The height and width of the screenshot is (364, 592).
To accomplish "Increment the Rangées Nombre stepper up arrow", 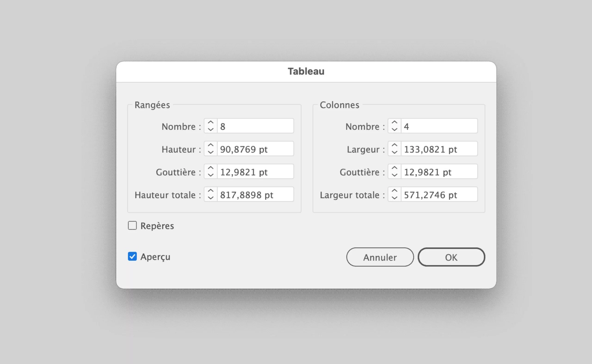I will (x=211, y=122).
